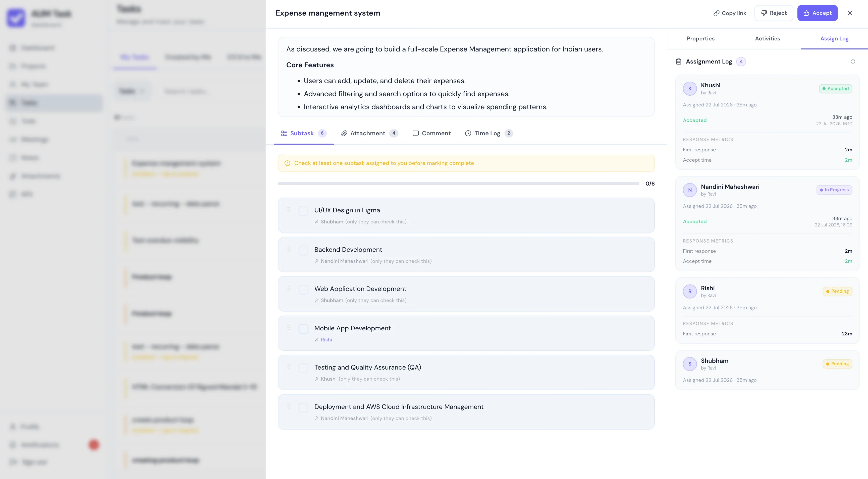Viewport: 868px width, 479px height.
Task: Click Rishi's avatar R in Assignment Log
Action: tap(690, 291)
